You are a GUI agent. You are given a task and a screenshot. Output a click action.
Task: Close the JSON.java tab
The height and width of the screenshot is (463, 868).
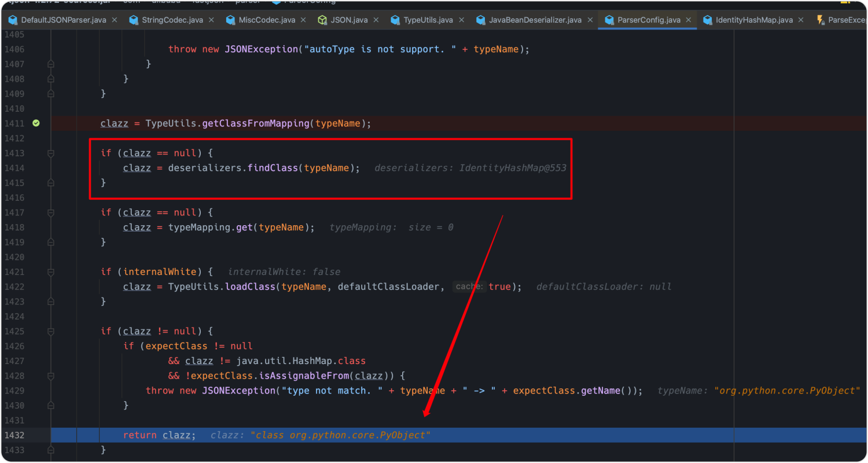coord(376,20)
